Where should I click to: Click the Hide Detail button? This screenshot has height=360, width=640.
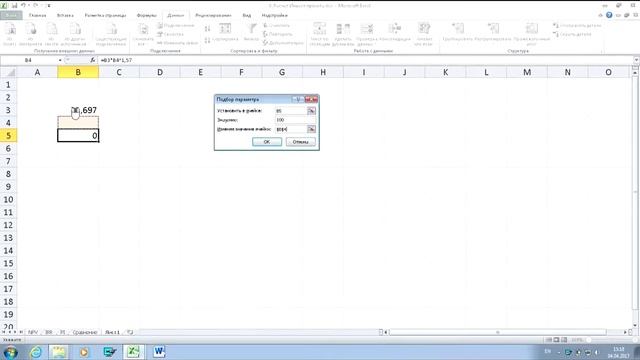572,34
